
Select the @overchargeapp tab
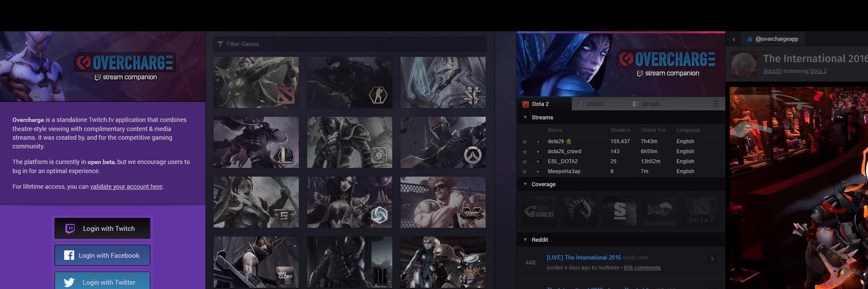pyautogui.click(x=773, y=39)
